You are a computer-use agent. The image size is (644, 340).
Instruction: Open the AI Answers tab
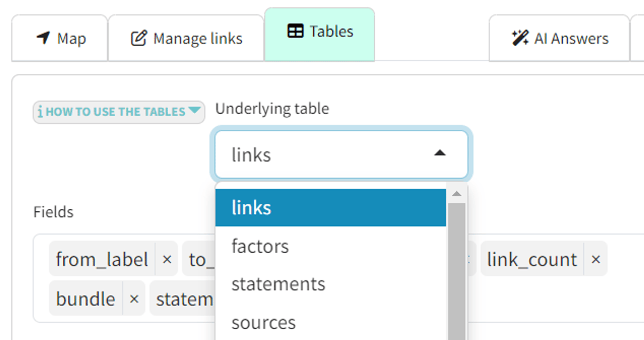pyautogui.click(x=560, y=38)
